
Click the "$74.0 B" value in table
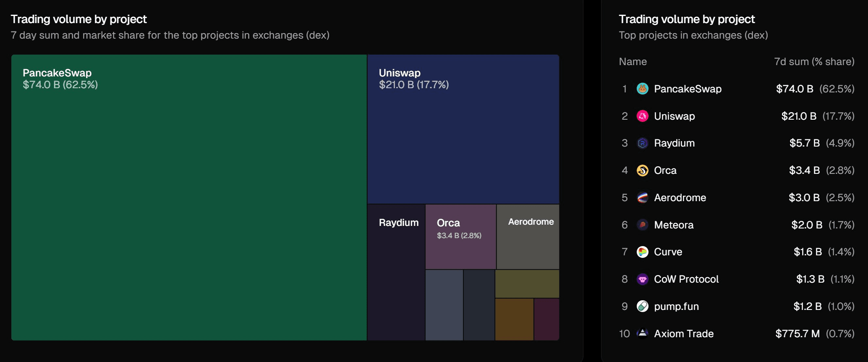[x=795, y=89]
